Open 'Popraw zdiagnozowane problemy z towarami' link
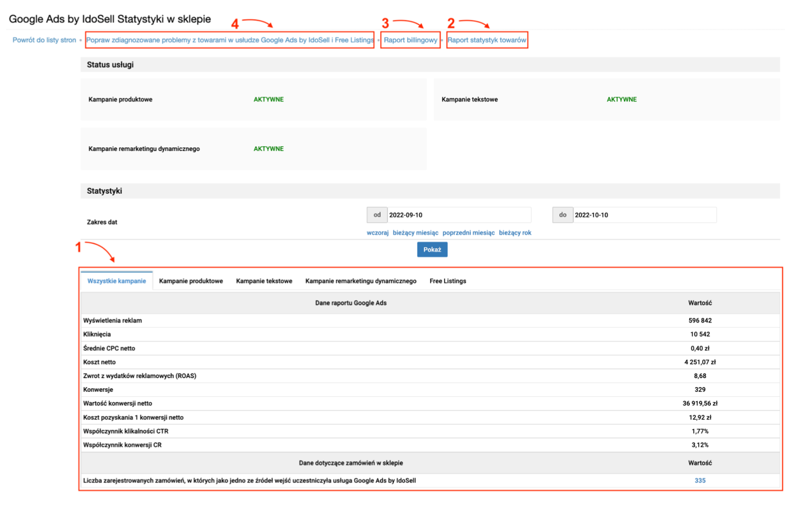812x514 pixels. [230, 40]
